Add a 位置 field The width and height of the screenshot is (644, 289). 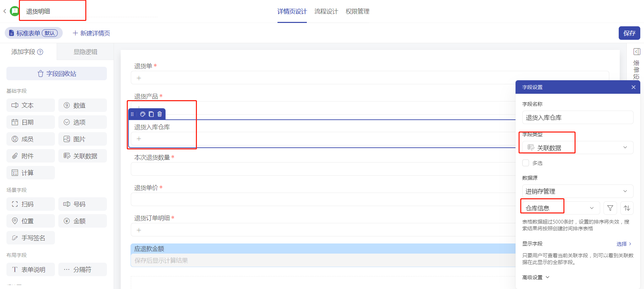[x=31, y=221]
